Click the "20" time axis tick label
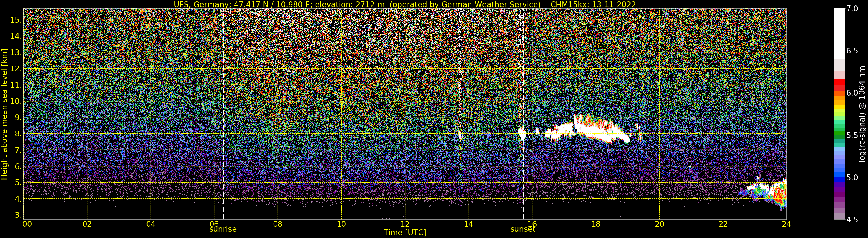The image size is (868, 238). (x=659, y=224)
